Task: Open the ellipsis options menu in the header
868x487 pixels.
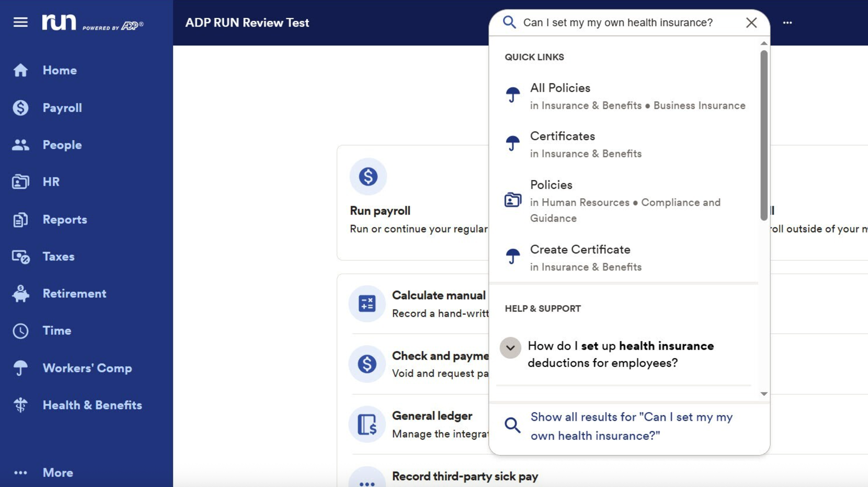Action: pyautogui.click(x=787, y=22)
